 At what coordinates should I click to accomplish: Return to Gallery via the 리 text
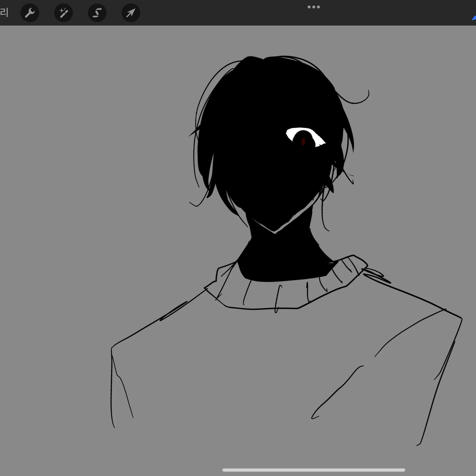pyautogui.click(x=4, y=13)
